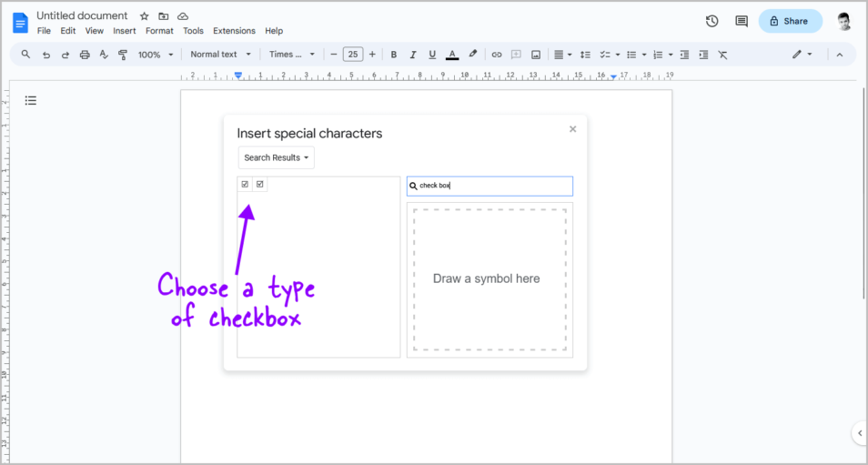The height and width of the screenshot is (465, 868).
Task: Open line and paragraph spacing
Action: click(x=585, y=55)
